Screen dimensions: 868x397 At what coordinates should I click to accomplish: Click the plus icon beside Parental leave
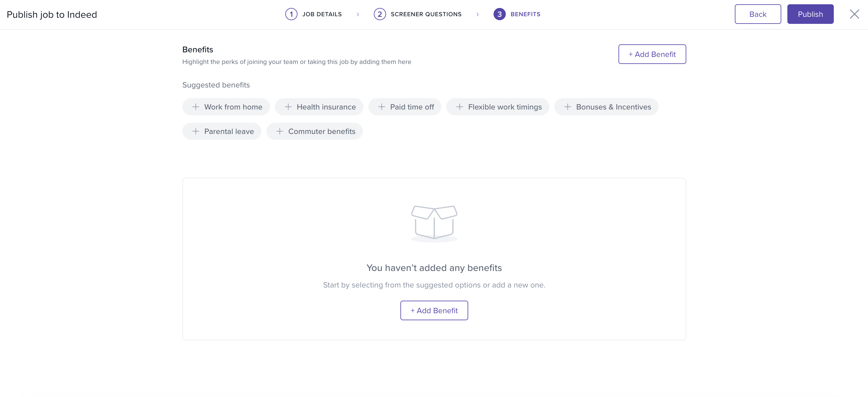tap(195, 131)
